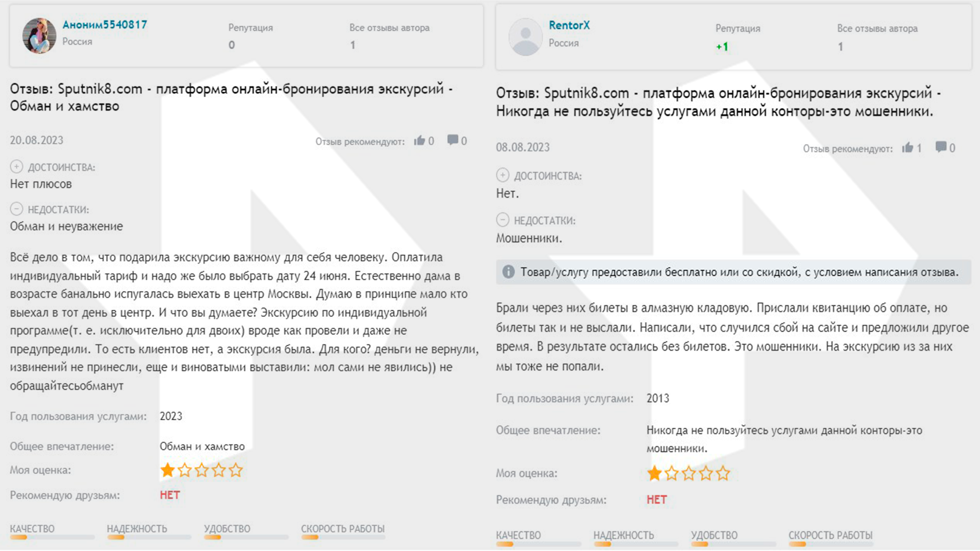Image resolution: width=980 pixels, height=551 pixels.
Task: Open the Аноним5540817 username link
Action: (105, 25)
